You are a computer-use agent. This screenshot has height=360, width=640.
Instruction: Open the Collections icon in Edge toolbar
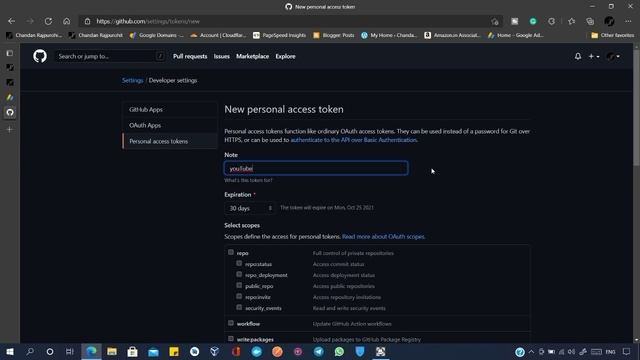590,21
